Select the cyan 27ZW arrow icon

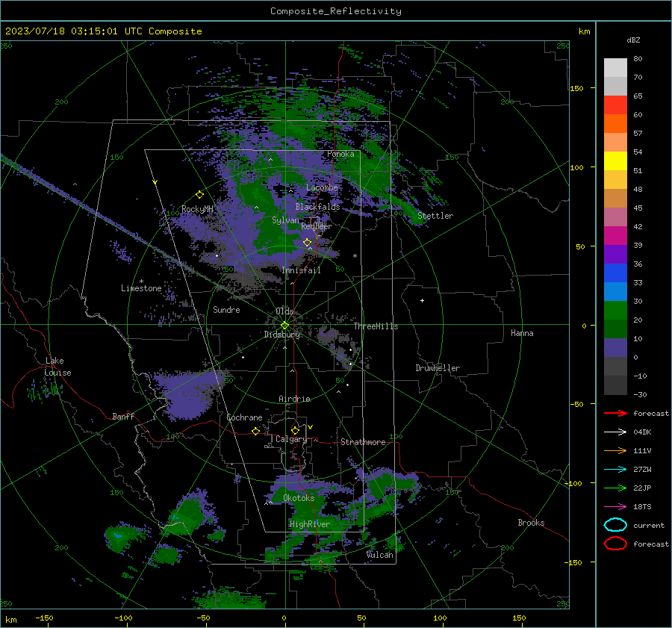[615, 470]
